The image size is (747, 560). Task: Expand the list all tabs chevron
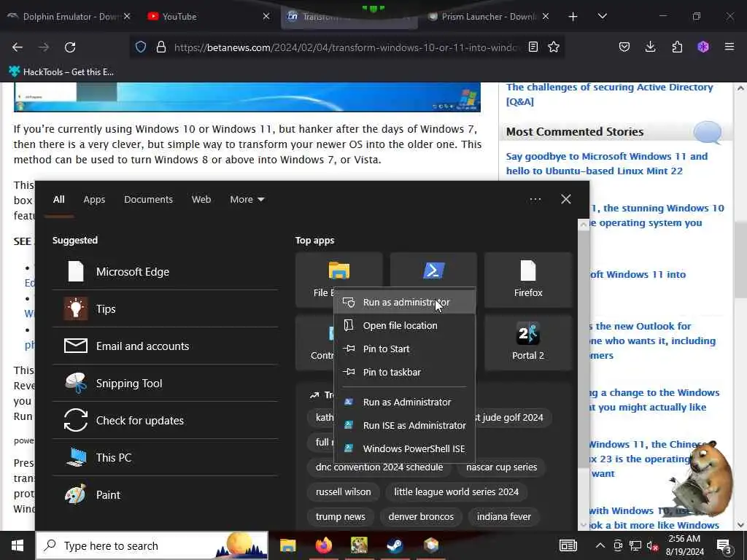(602, 16)
